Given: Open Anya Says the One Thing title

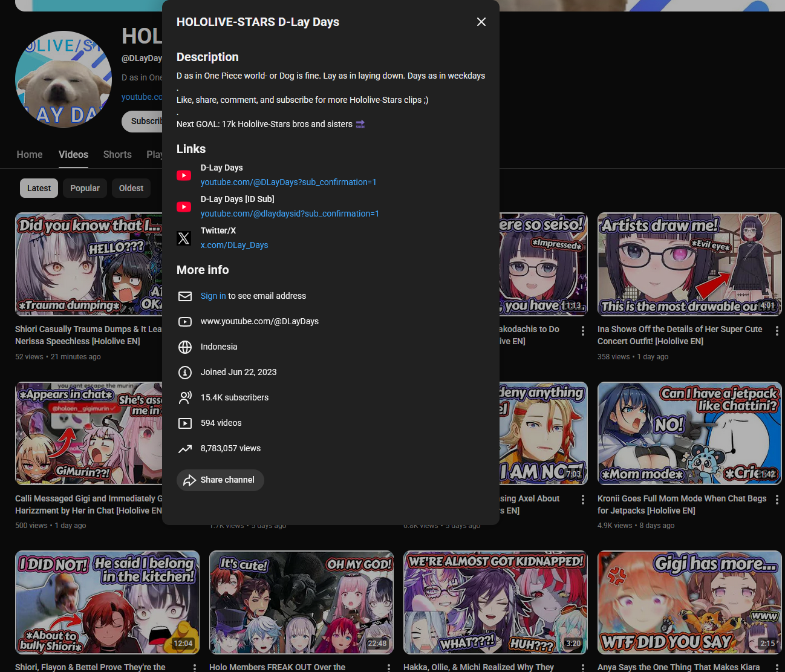Looking at the screenshot, I should coord(679,667).
